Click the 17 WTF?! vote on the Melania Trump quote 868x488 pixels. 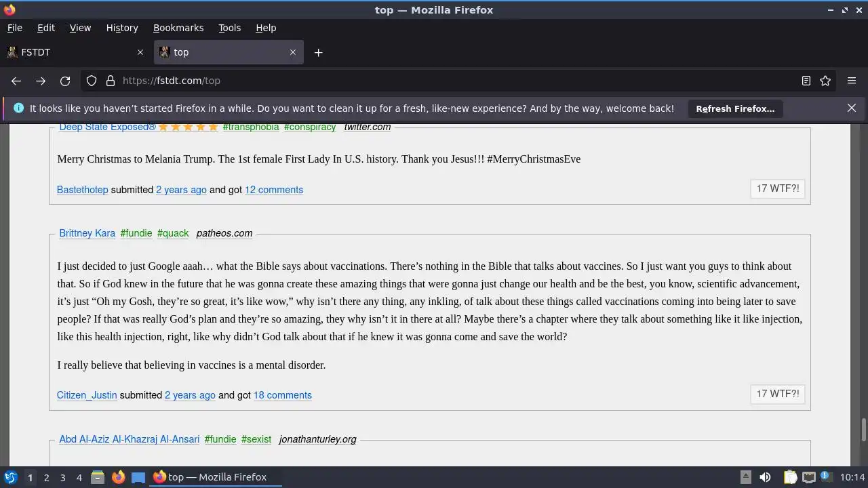778,188
